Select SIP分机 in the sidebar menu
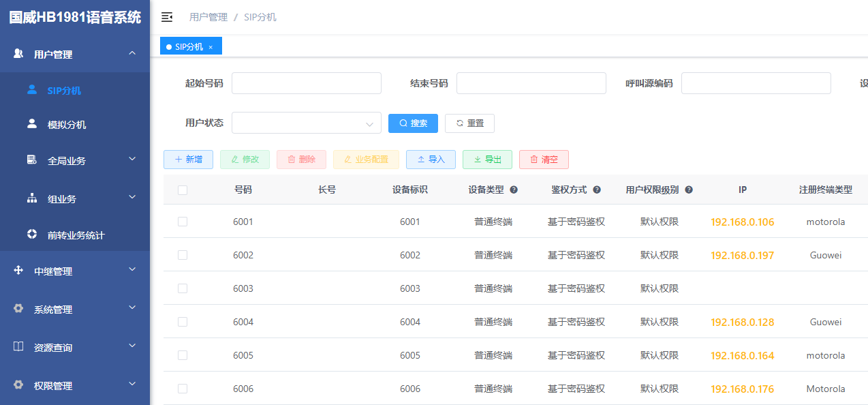 pyautogui.click(x=64, y=91)
